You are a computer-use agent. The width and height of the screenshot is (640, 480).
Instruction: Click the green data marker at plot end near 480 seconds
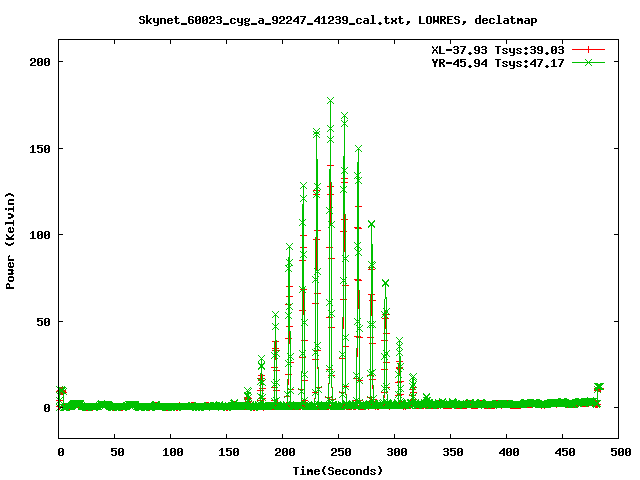(x=599, y=387)
